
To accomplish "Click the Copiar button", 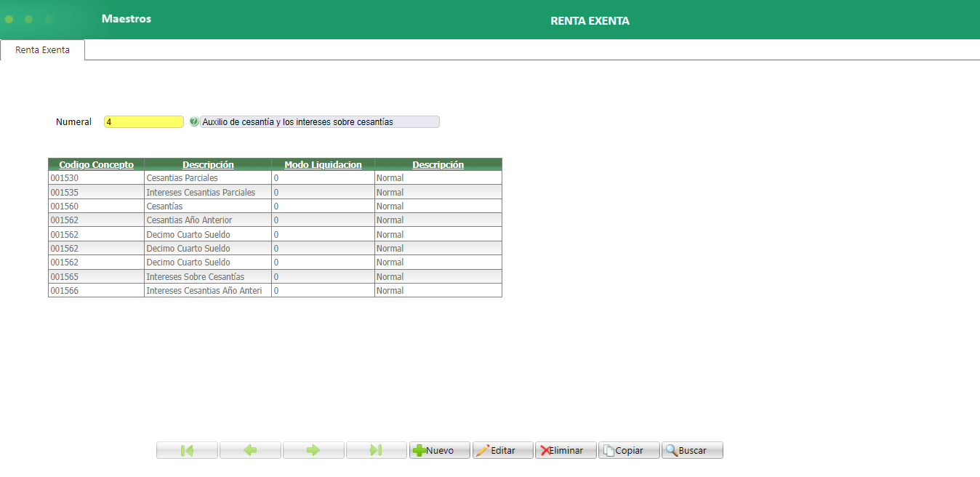I will click(x=629, y=450).
